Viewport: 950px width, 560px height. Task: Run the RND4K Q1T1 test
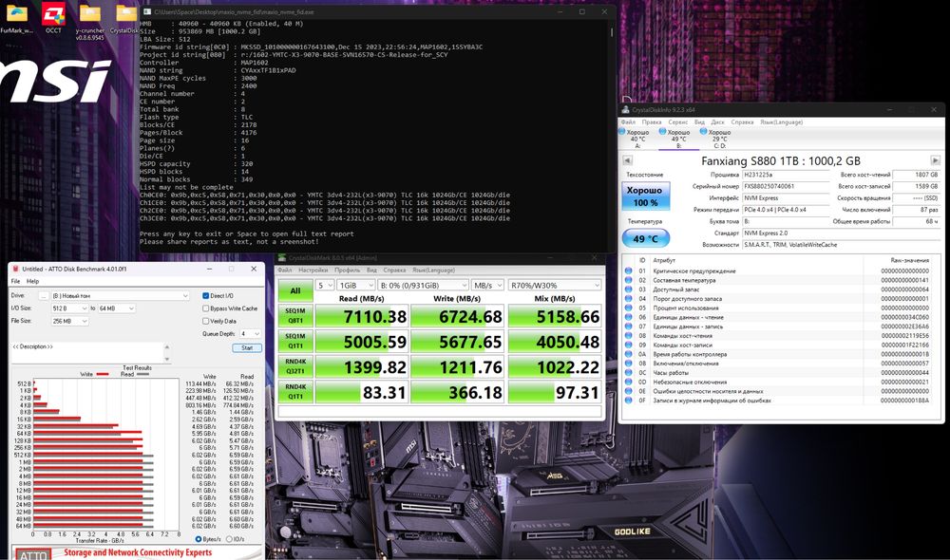pyautogui.click(x=295, y=392)
